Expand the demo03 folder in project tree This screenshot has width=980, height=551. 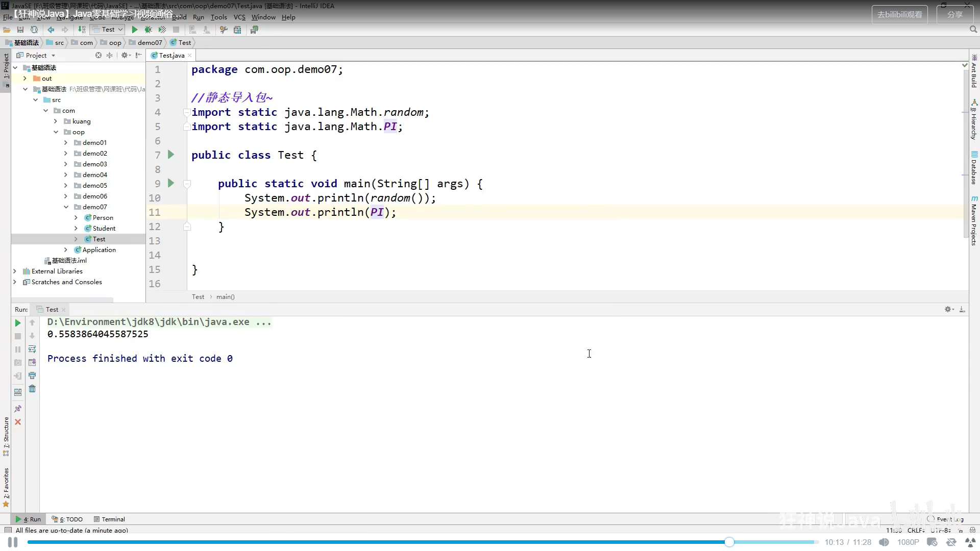pyautogui.click(x=66, y=164)
